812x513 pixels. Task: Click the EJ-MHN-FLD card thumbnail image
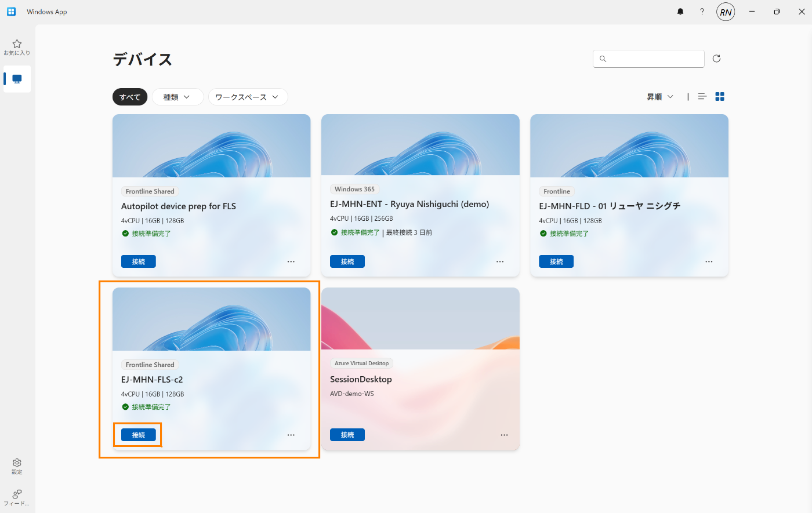629,145
